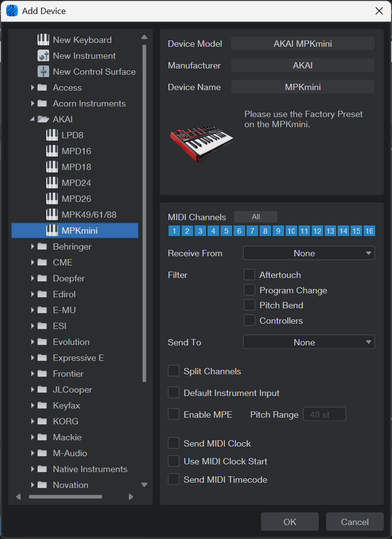The width and height of the screenshot is (392, 539).
Task: Select the MPK49/61/88 device icon
Action: (52, 214)
